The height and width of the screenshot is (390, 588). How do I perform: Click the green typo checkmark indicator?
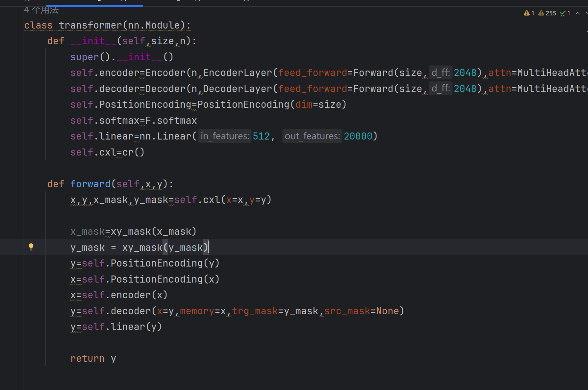[565, 13]
